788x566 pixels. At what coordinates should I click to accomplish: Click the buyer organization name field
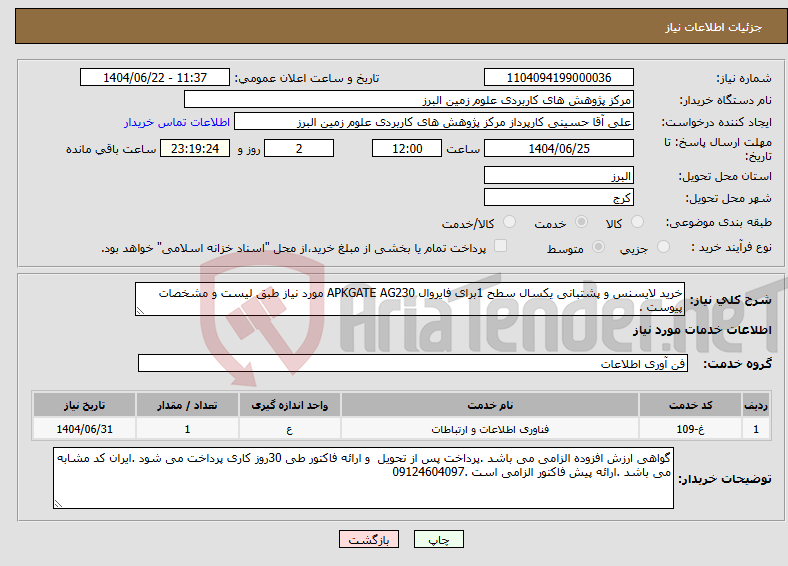(409, 100)
